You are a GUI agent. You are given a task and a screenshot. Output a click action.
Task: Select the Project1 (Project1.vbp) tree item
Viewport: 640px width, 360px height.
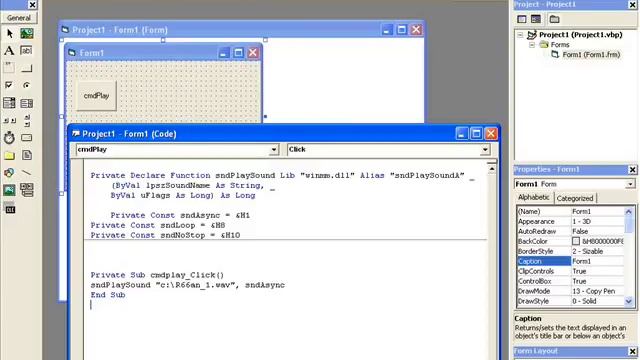click(x=580, y=35)
